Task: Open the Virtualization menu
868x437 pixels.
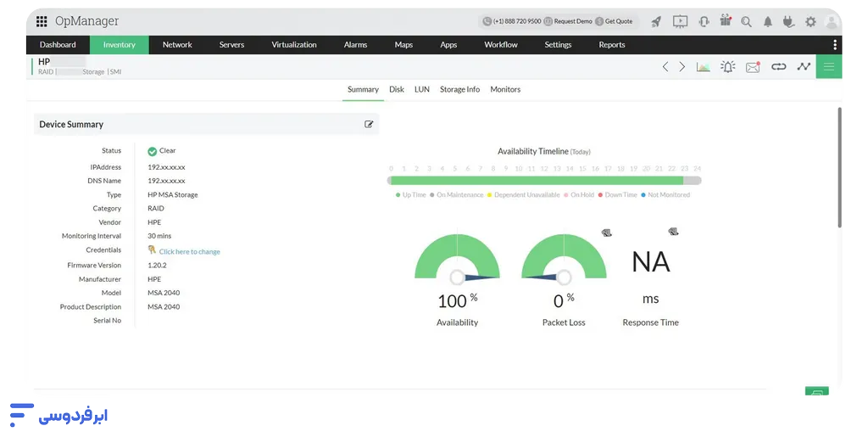Action: pos(294,45)
